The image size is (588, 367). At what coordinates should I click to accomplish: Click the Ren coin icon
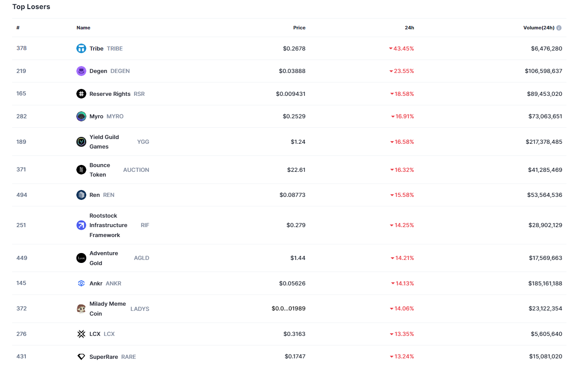(x=81, y=195)
